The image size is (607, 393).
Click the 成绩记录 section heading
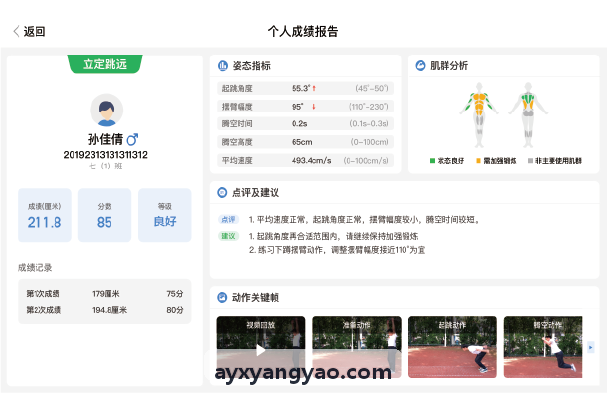35,268
